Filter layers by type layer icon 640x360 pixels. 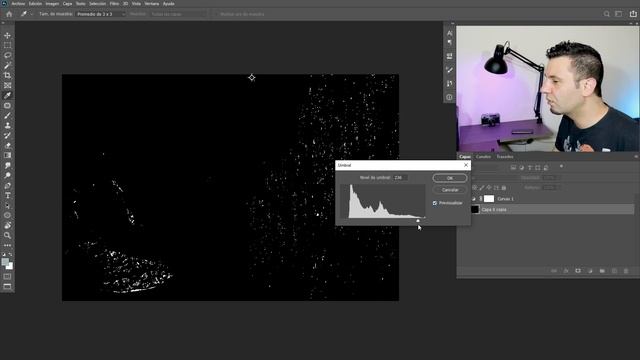[x=530, y=168]
